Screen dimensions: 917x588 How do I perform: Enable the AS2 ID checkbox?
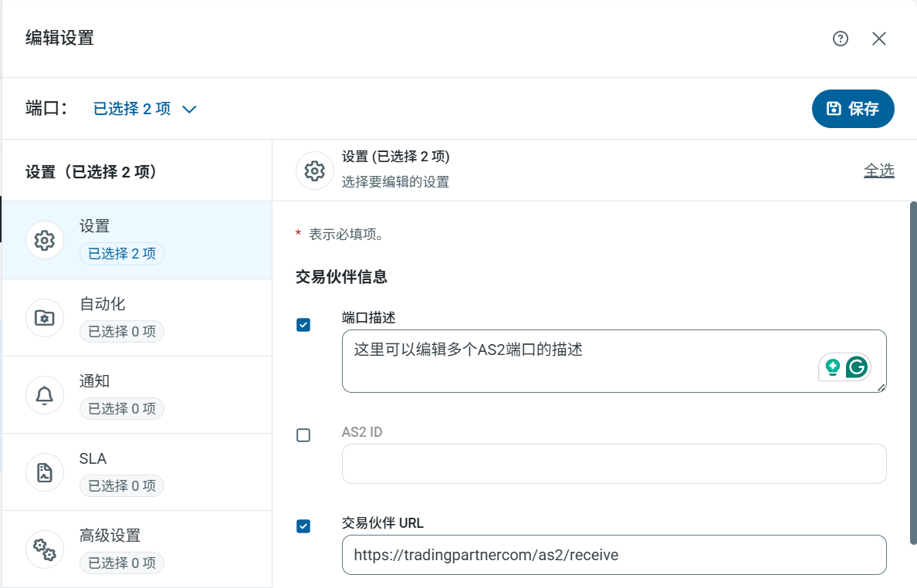pyautogui.click(x=303, y=435)
